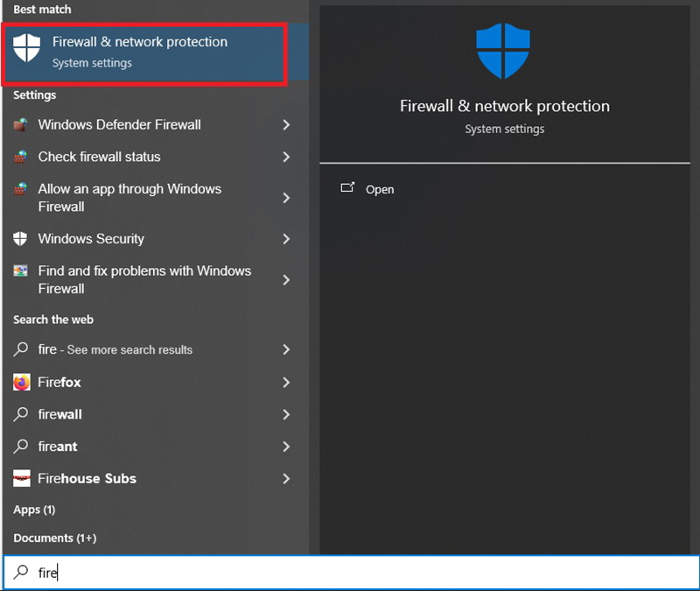Click the magnifier icon beside 'fireant'

click(20, 447)
